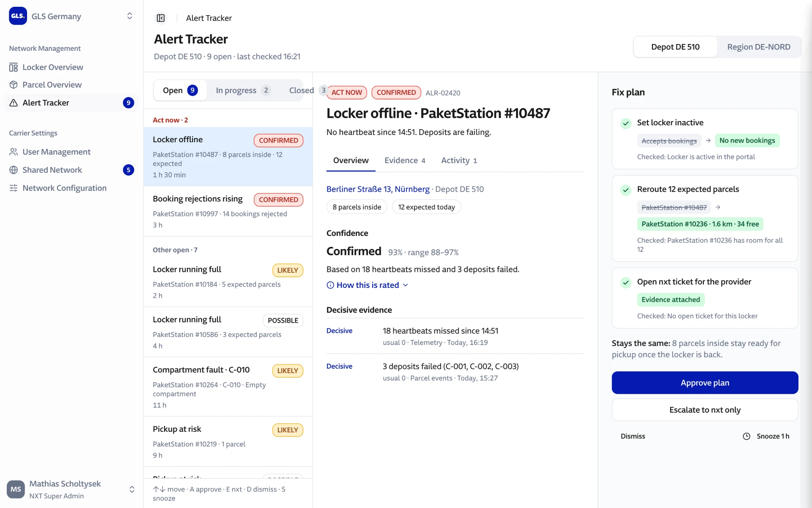
Task: Select Pickup at risk alert #10219
Action: point(228,442)
